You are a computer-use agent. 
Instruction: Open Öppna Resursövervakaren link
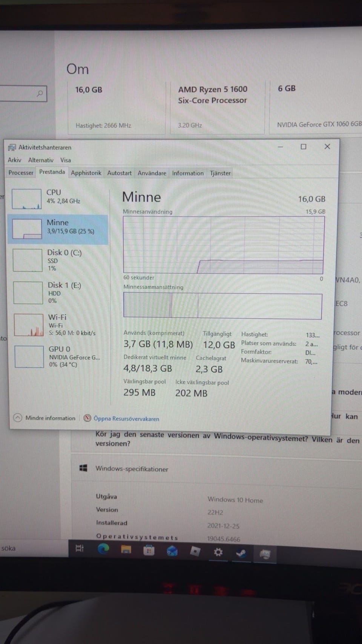[x=126, y=418]
